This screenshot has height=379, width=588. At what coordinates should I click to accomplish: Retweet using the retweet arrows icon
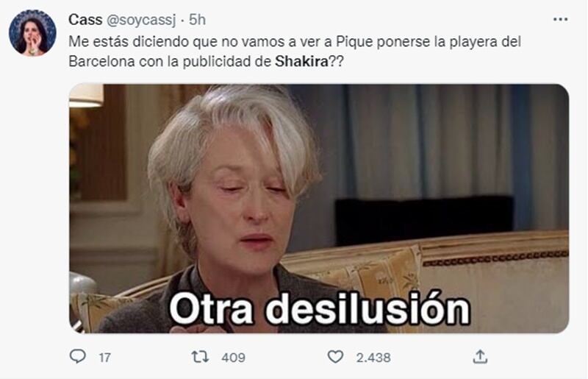pyautogui.click(x=200, y=356)
